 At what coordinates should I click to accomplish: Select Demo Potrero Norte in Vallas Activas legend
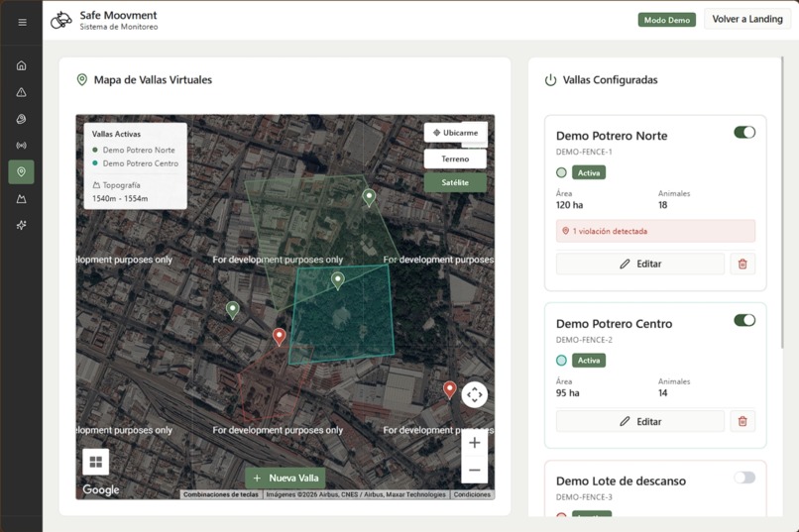tap(134, 151)
